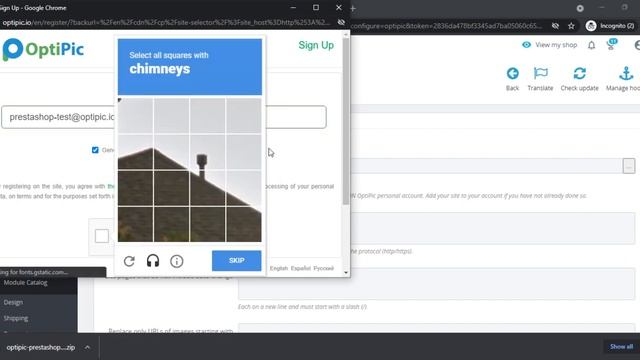Open the Sign Up link

(x=316, y=45)
